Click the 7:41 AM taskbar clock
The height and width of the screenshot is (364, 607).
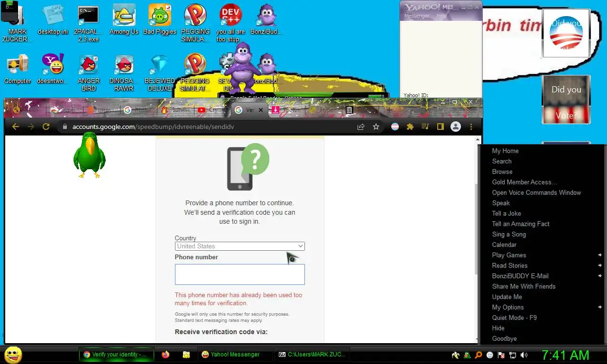coord(565,355)
